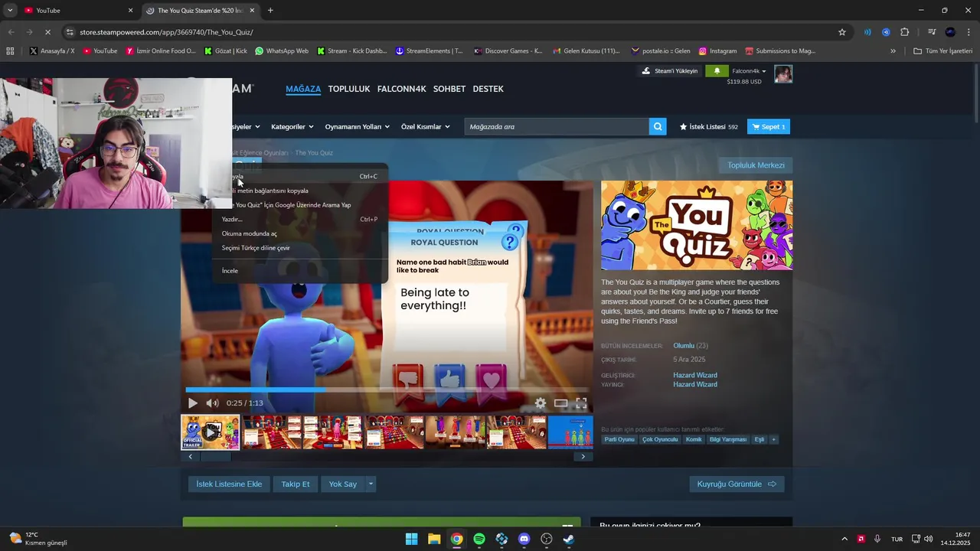Open the MAĞAZA store menu

tap(303, 89)
